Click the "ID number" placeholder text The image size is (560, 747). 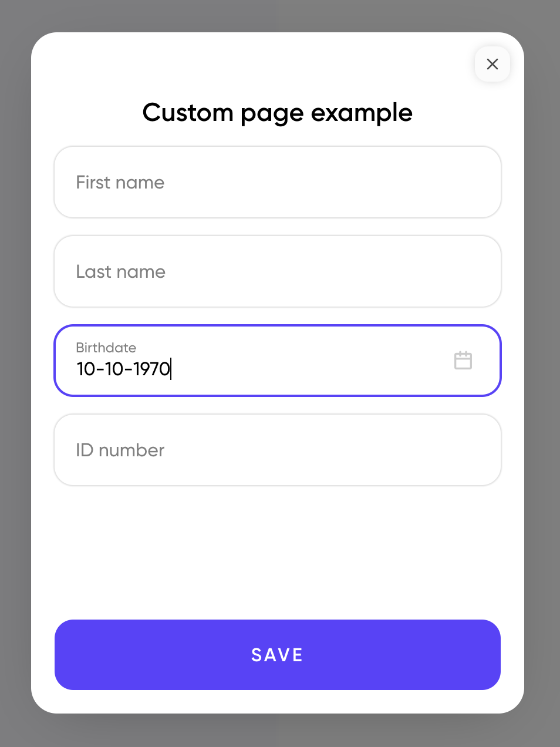point(120,450)
